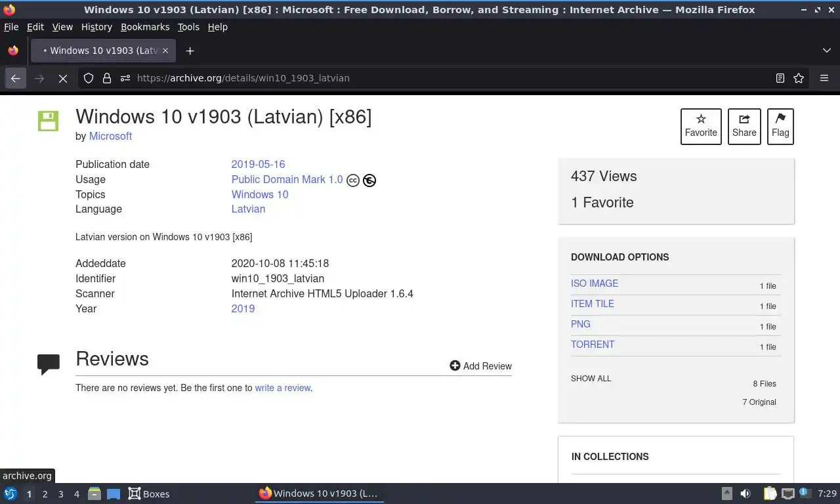Follow the Microsoft author link
This screenshot has width=840, height=504.
[110, 136]
